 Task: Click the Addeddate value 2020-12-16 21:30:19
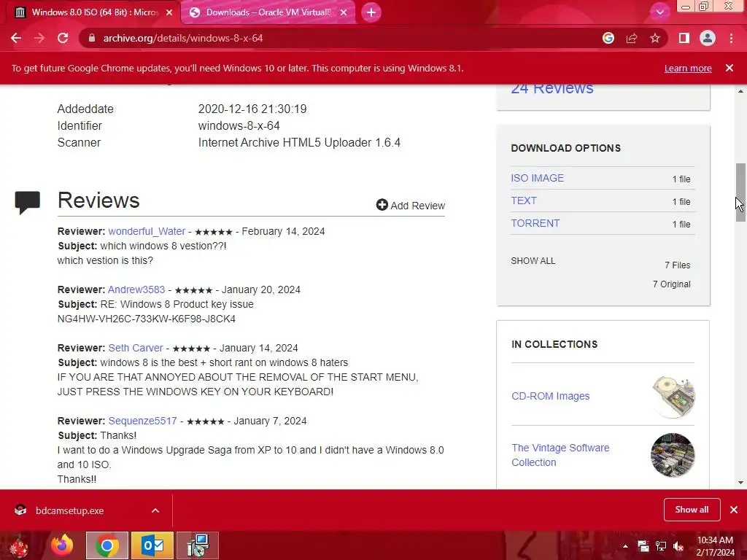click(252, 109)
